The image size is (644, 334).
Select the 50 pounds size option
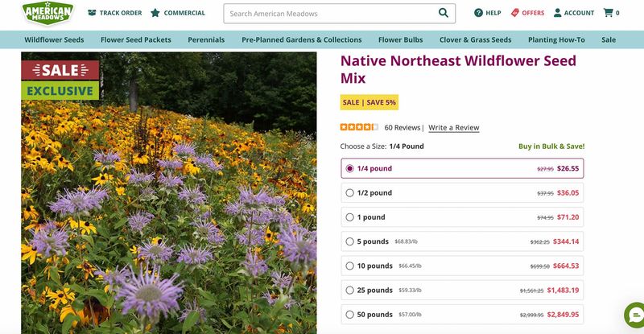coord(462,314)
